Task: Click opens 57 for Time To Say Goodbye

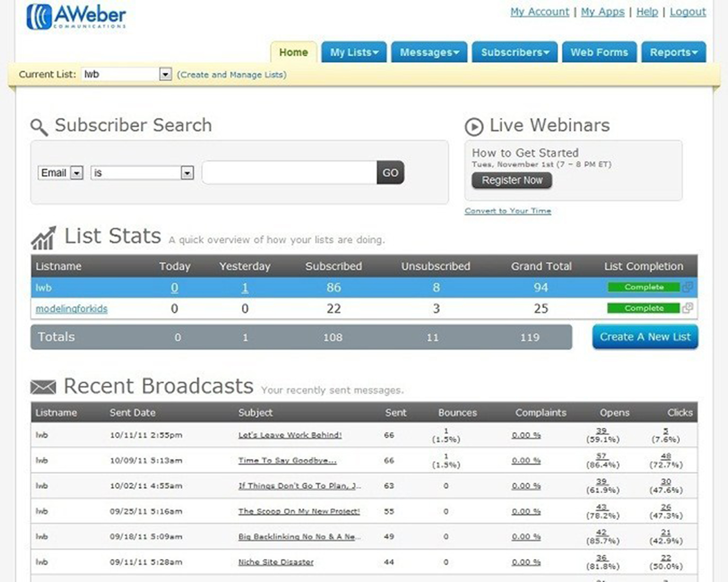Action: [x=602, y=456]
